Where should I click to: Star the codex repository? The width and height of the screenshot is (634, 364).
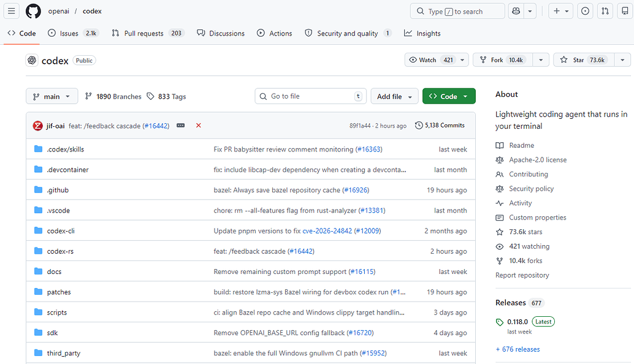[x=584, y=60]
